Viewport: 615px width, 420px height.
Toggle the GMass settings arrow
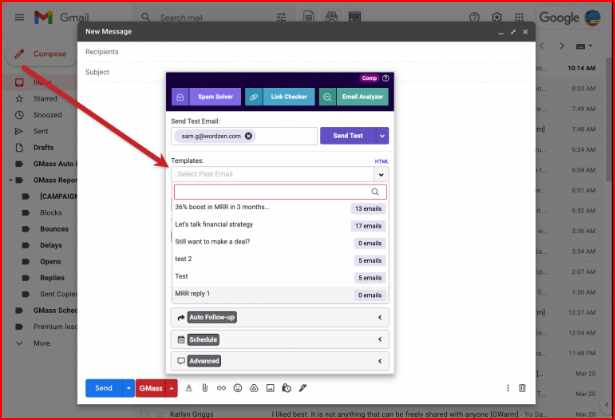pos(171,388)
